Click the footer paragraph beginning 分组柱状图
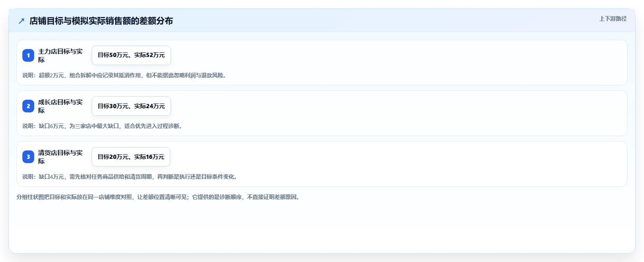The image size is (644, 262). click(x=158, y=197)
